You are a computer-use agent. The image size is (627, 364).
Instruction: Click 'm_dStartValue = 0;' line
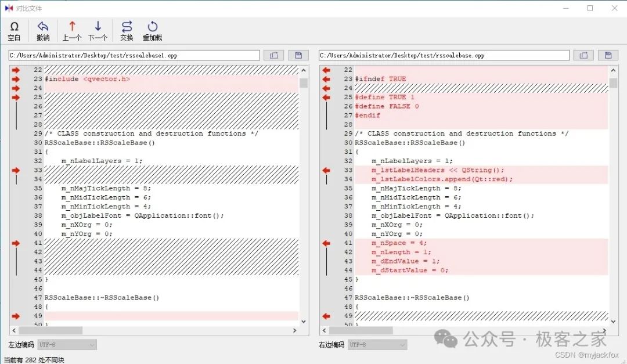[410, 271]
